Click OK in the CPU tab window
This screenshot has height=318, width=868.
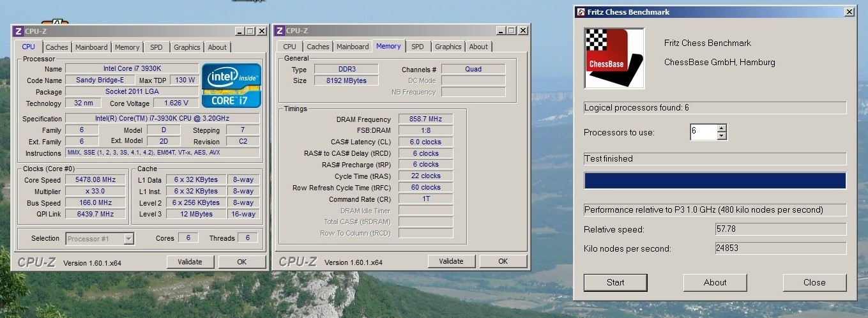point(242,262)
